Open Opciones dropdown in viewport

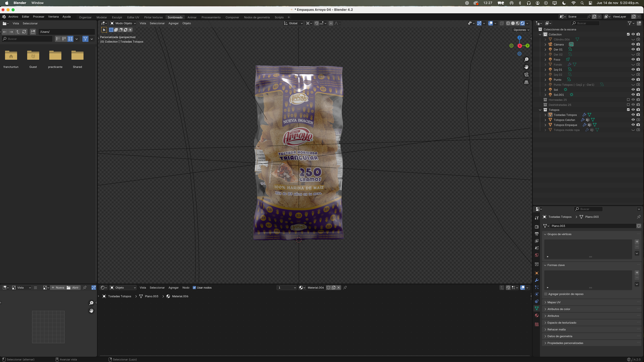click(x=521, y=30)
